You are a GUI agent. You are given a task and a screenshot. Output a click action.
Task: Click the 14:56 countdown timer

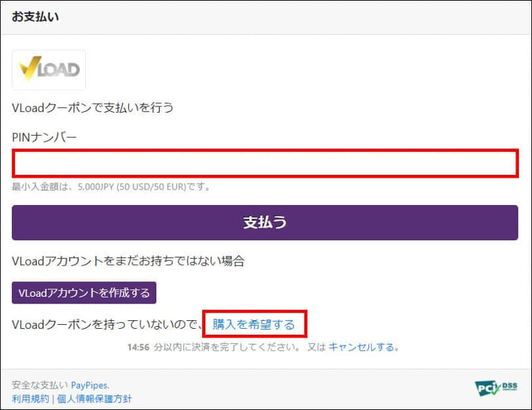click(138, 347)
